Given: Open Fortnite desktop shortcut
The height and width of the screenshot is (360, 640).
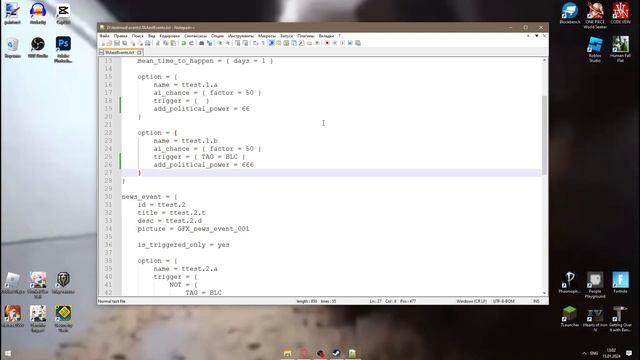Looking at the screenshot, I should [x=620, y=282].
